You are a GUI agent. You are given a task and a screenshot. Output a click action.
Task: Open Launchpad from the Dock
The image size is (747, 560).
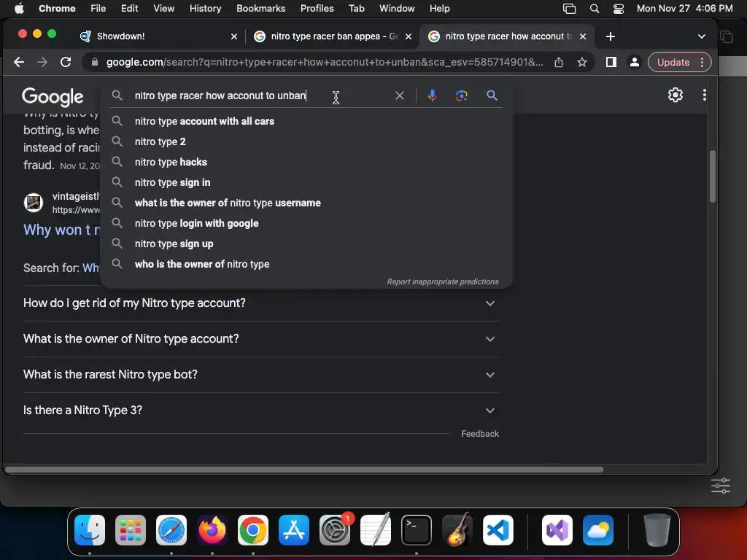(131, 530)
